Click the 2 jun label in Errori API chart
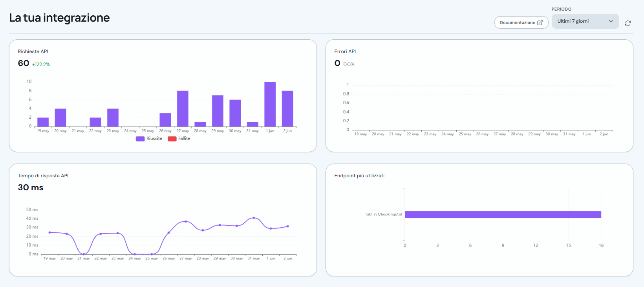The image size is (644, 287). 604,134
